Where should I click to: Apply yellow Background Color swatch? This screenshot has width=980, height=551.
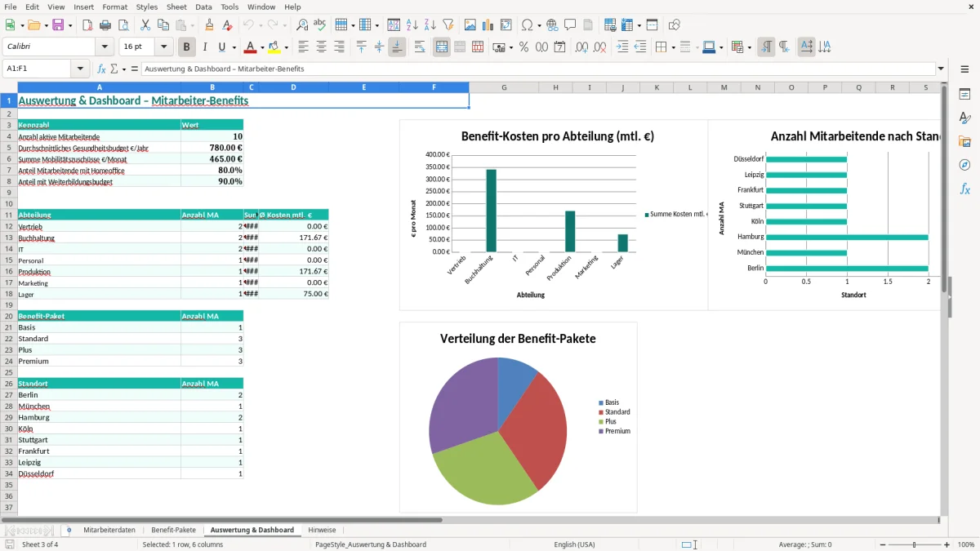coord(274,47)
